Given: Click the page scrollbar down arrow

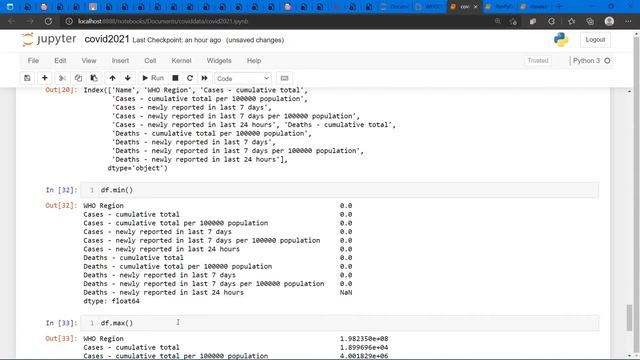Looking at the screenshot, I should [x=636, y=356].
